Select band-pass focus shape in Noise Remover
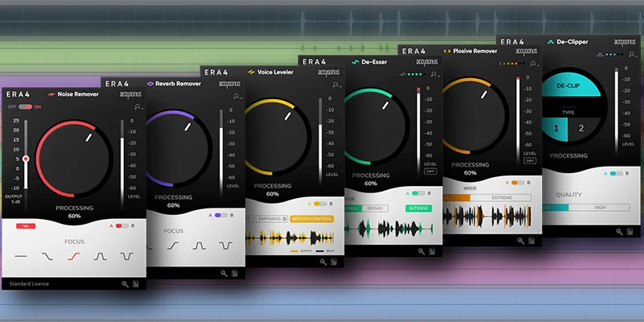This screenshot has width=644, height=322. click(x=100, y=256)
